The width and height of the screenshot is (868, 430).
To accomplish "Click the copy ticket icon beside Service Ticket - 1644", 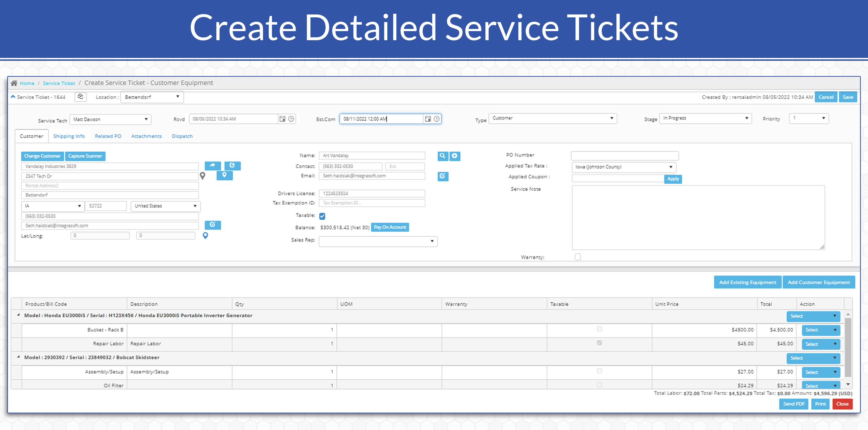I will (x=80, y=97).
